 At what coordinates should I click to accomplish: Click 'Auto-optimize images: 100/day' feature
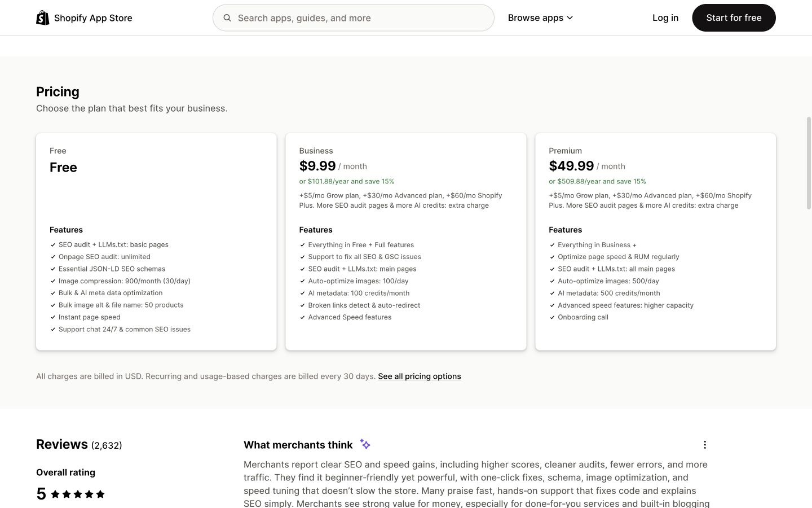[359, 281]
